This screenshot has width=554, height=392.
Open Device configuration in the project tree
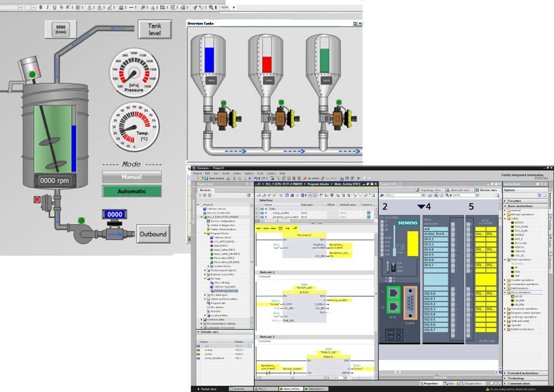pos(220,221)
